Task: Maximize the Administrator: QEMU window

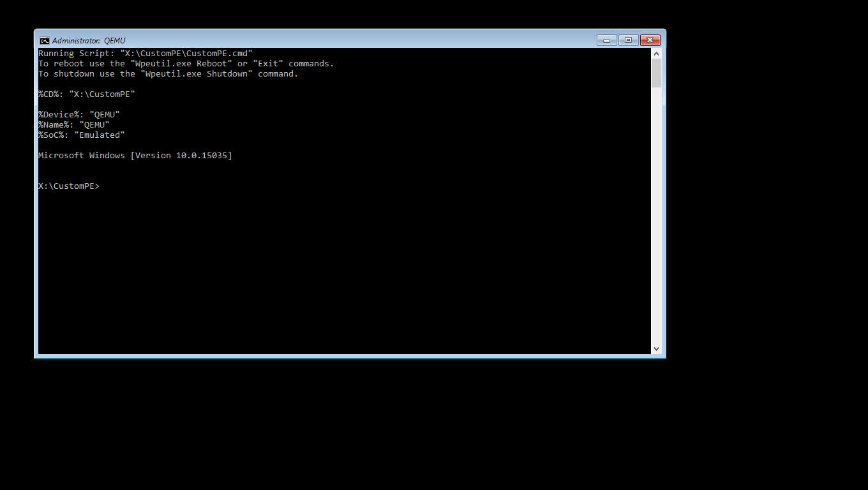Action: click(x=628, y=40)
